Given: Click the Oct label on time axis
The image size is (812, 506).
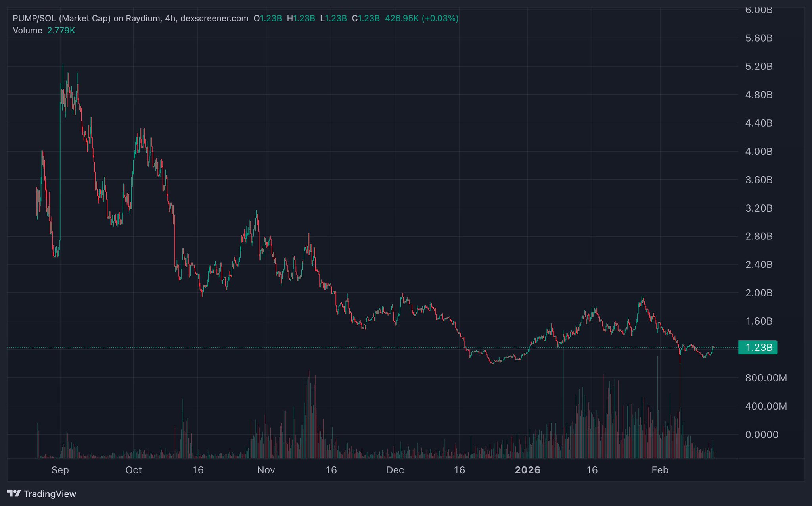Looking at the screenshot, I should pyautogui.click(x=133, y=470).
